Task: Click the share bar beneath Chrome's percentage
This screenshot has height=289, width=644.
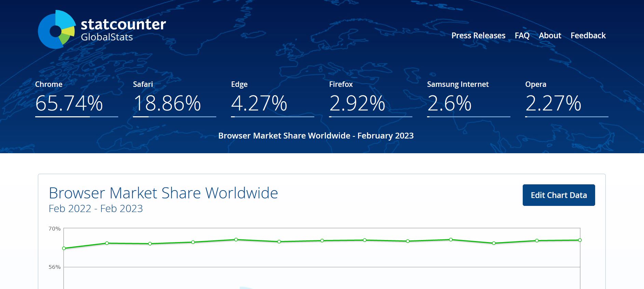Action: click(x=77, y=117)
